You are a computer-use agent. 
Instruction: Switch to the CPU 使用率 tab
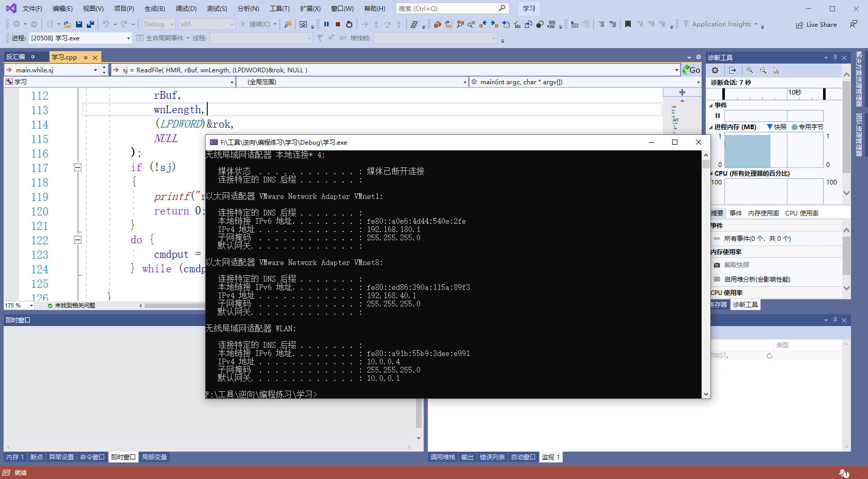[x=802, y=213]
